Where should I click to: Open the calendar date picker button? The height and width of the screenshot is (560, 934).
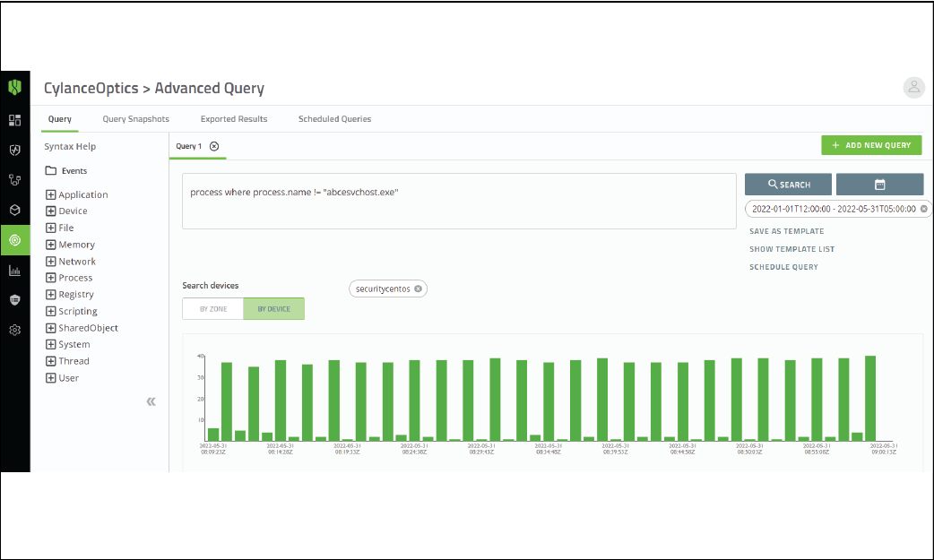pyautogui.click(x=880, y=185)
